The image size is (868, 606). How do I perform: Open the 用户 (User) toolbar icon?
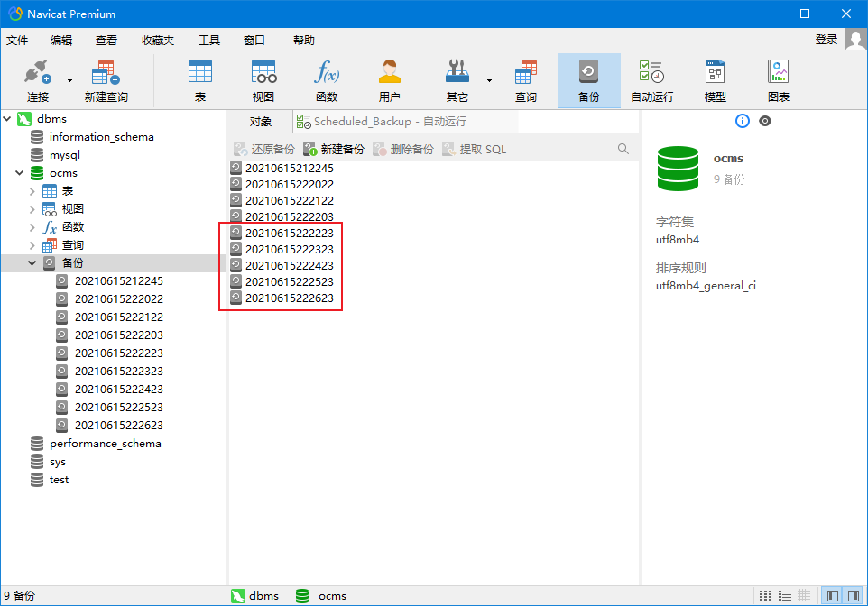point(390,80)
